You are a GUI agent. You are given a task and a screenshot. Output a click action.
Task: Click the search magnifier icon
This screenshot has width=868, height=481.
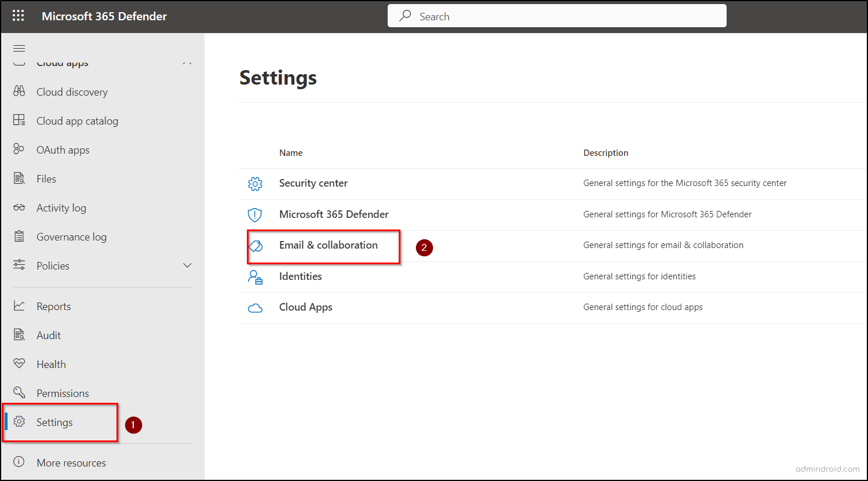click(x=405, y=16)
